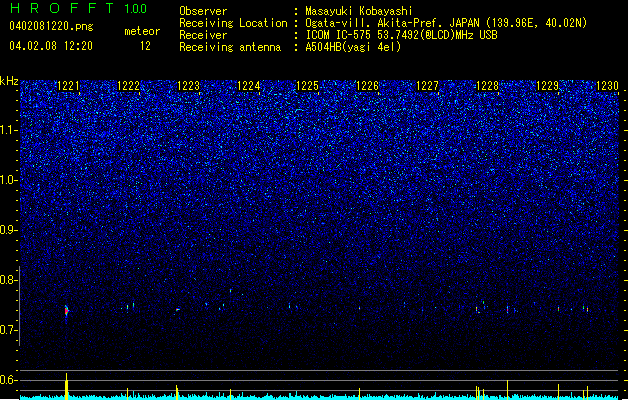Click the 1224 time axis marker
This screenshot has width=629, height=400.
(248, 86)
